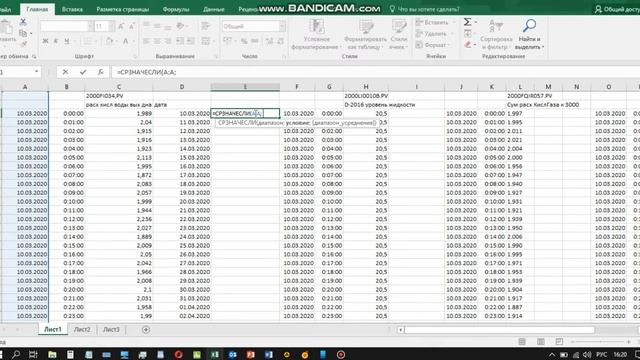Click the merge and center icon
The image size is (640, 360).
coord(206,41)
